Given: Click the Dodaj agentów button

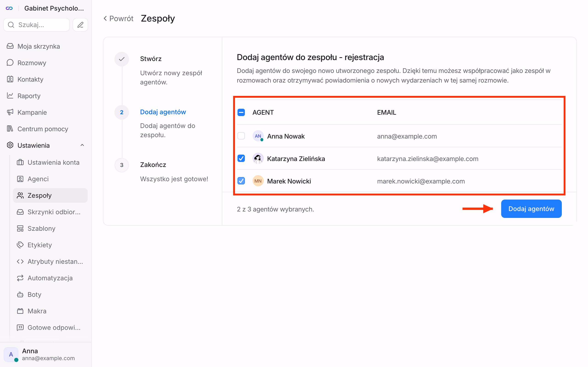Looking at the screenshot, I should pos(531,209).
